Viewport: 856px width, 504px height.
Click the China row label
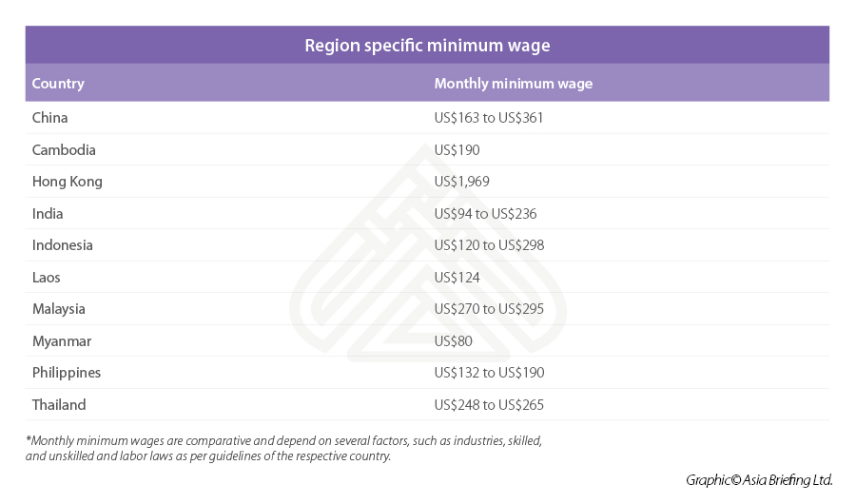(x=49, y=118)
